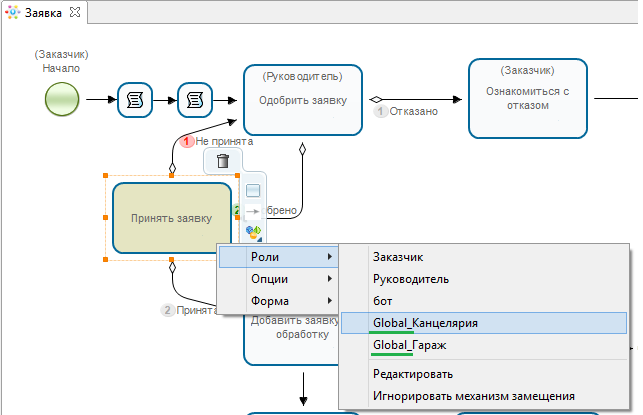The width and height of the screenshot is (643, 415).
Task: Assign the бот role
Action: 382,301
